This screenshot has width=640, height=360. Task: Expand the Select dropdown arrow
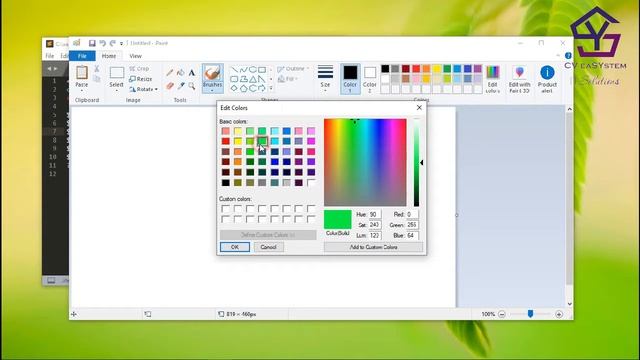pos(116,91)
